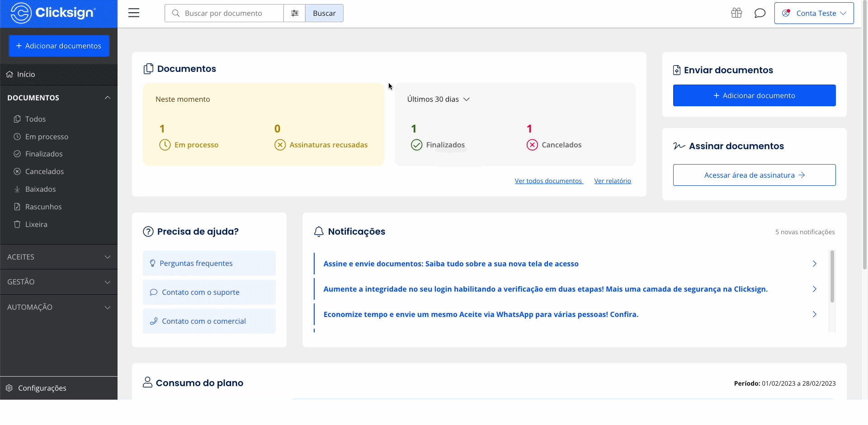This screenshot has height=425, width=868.
Task: Open Perguntas frequentes help link
Action: click(x=209, y=263)
